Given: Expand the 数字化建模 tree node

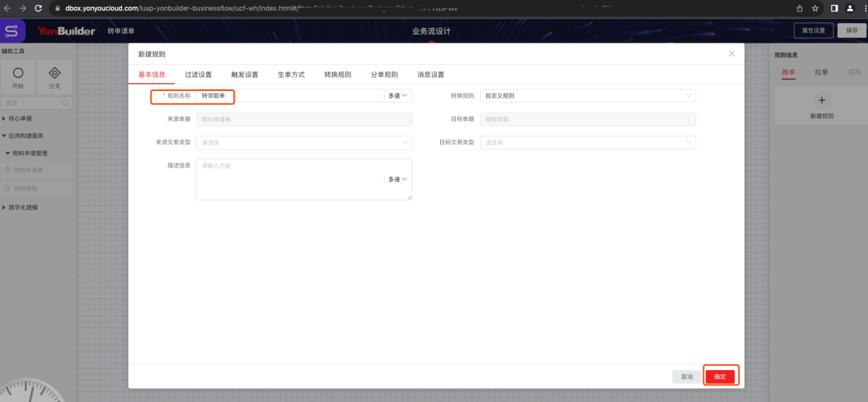Looking at the screenshot, I should [x=4, y=207].
